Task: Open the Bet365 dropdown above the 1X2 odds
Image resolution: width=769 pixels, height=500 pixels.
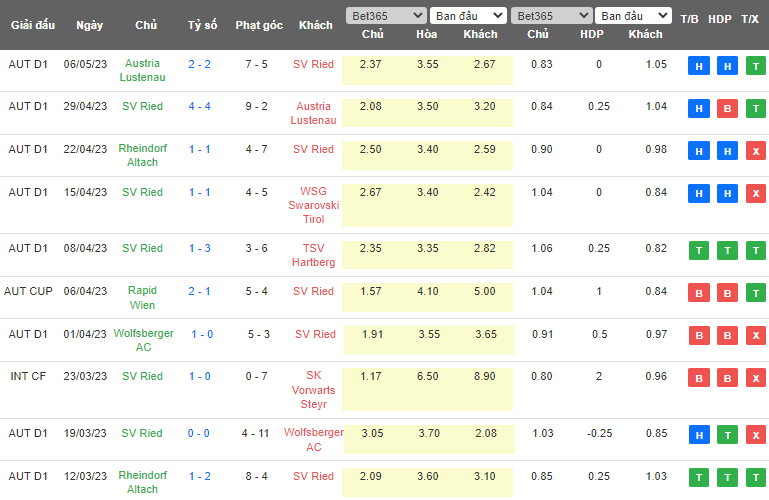Action: point(384,16)
